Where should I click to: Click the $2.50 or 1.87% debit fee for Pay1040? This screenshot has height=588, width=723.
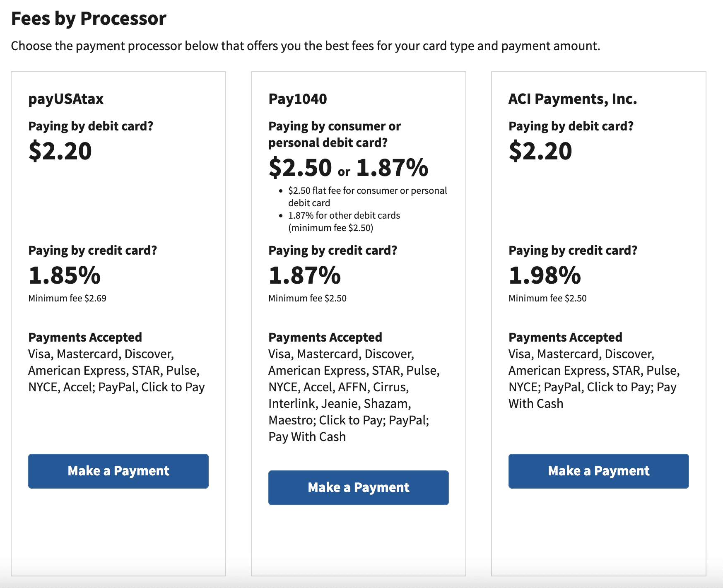(x=348, y=168)
